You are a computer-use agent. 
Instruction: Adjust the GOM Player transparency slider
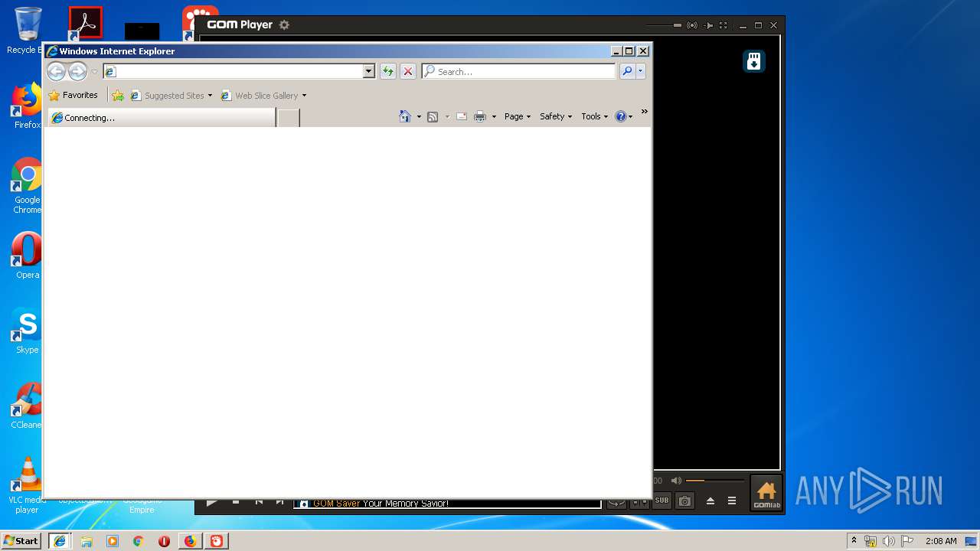click(x=663, y=25)
